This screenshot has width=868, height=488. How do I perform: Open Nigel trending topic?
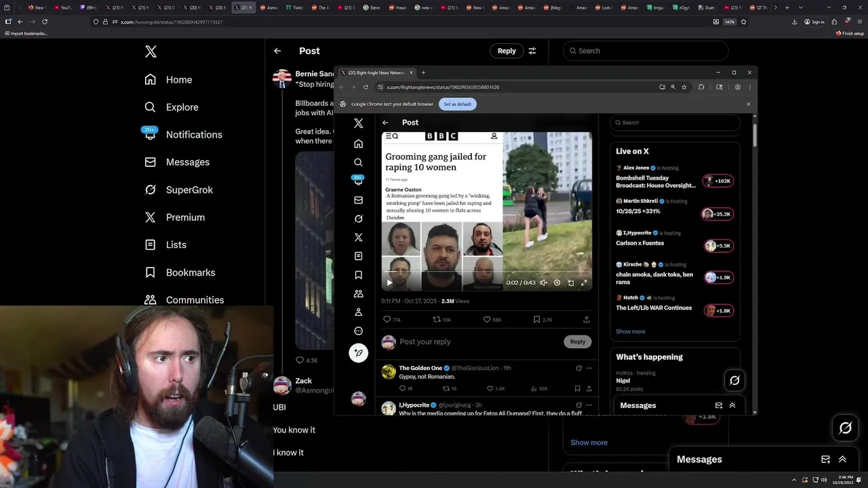click(675, 381)
